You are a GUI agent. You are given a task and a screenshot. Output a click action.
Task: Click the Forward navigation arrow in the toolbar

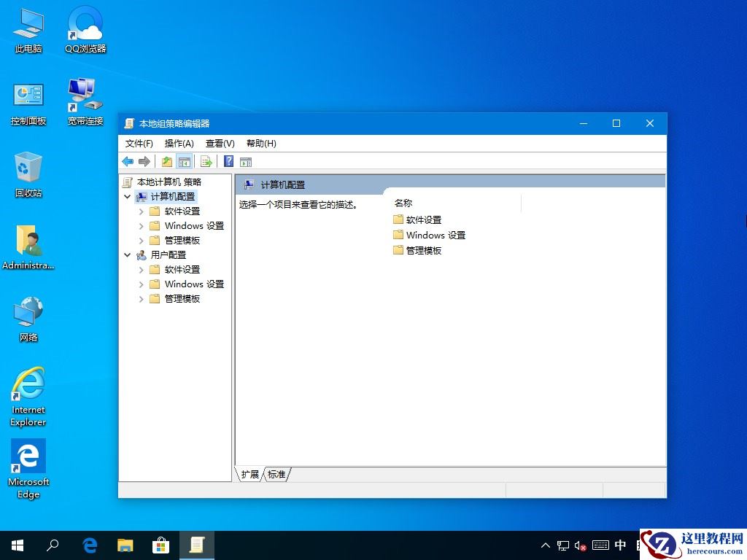coord(144,161)
